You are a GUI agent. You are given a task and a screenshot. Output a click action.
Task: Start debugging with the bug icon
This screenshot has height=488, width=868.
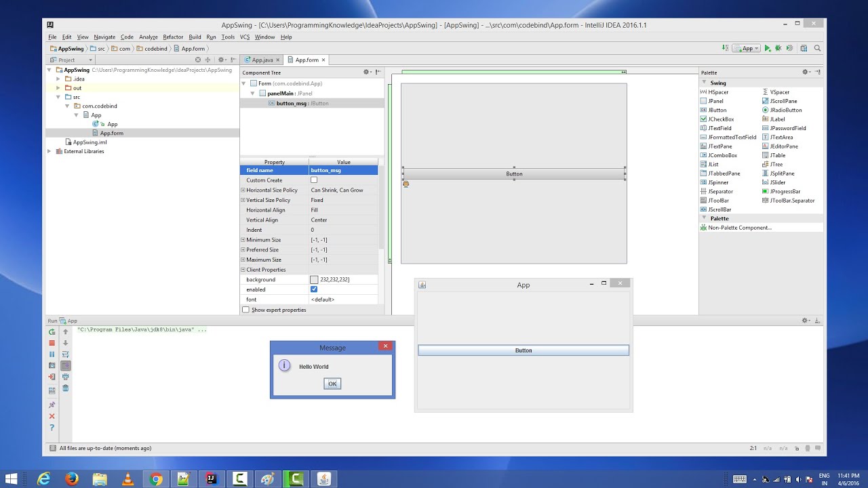778,48
